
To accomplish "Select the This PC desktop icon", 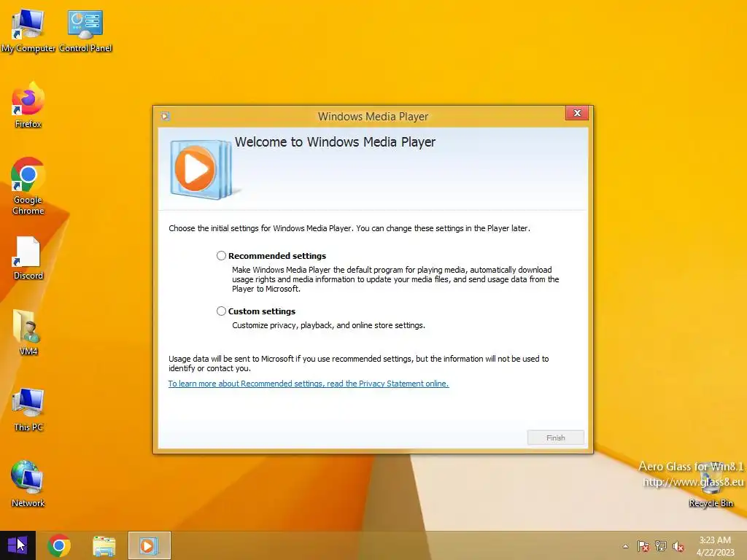I will click(x=28, y=410).
